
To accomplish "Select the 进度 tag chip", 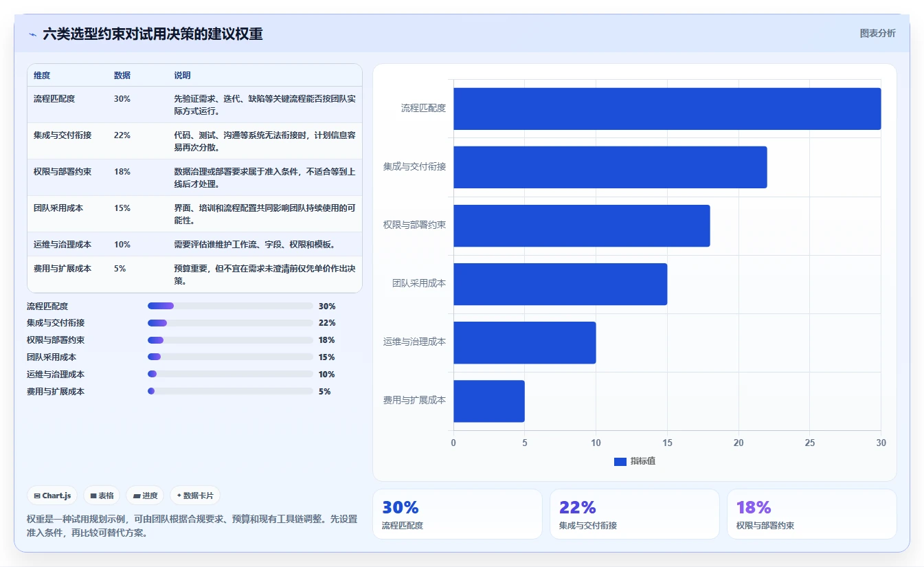I will point(145,496).
